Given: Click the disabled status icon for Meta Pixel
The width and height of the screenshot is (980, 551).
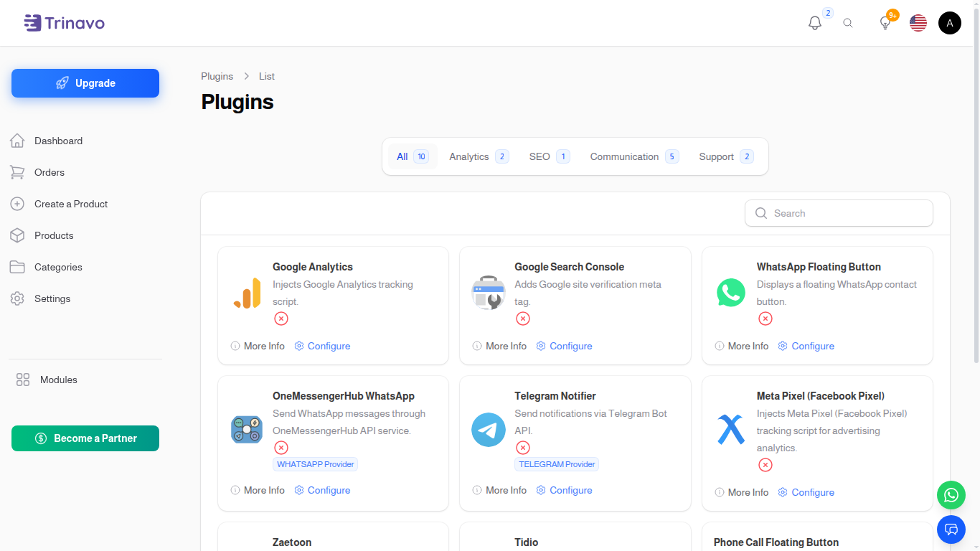Looking at the screenshot, I should [x=765, y=465].
